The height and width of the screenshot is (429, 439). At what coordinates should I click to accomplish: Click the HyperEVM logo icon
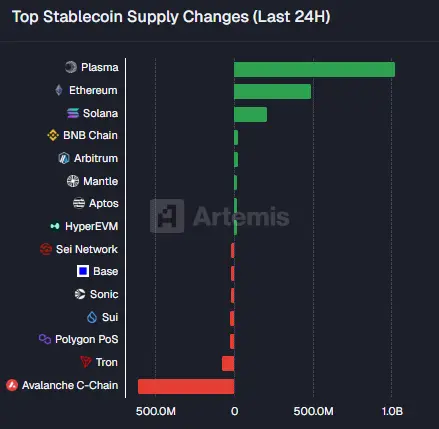(55, 226)
